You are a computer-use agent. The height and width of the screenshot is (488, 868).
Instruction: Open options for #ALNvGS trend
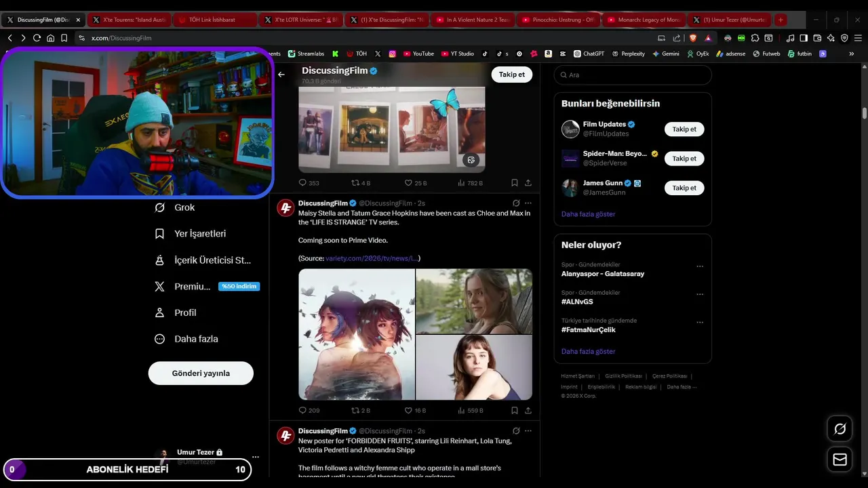click(x=700, y=295)
